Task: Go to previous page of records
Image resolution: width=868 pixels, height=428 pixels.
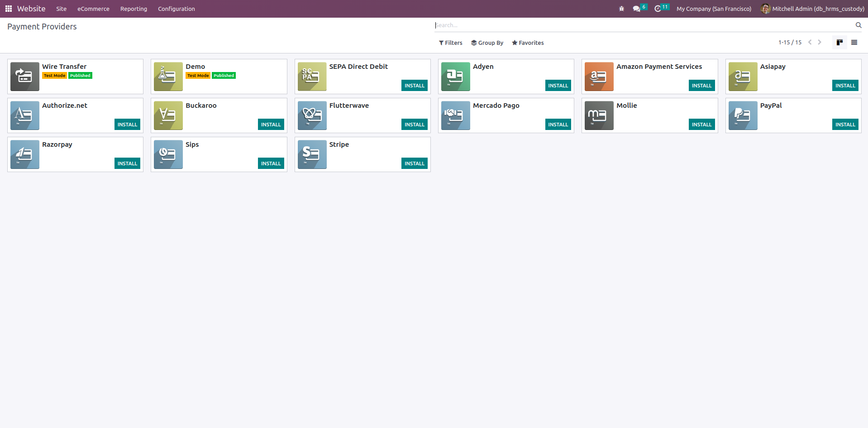Action: [810, 43]
